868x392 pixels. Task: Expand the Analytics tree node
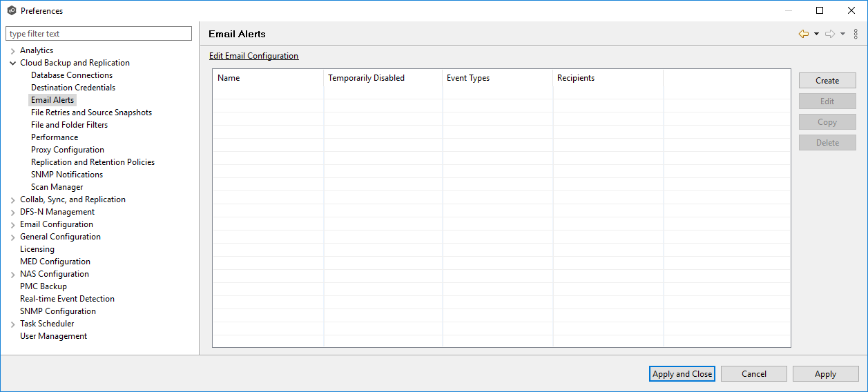pos(13,50)
